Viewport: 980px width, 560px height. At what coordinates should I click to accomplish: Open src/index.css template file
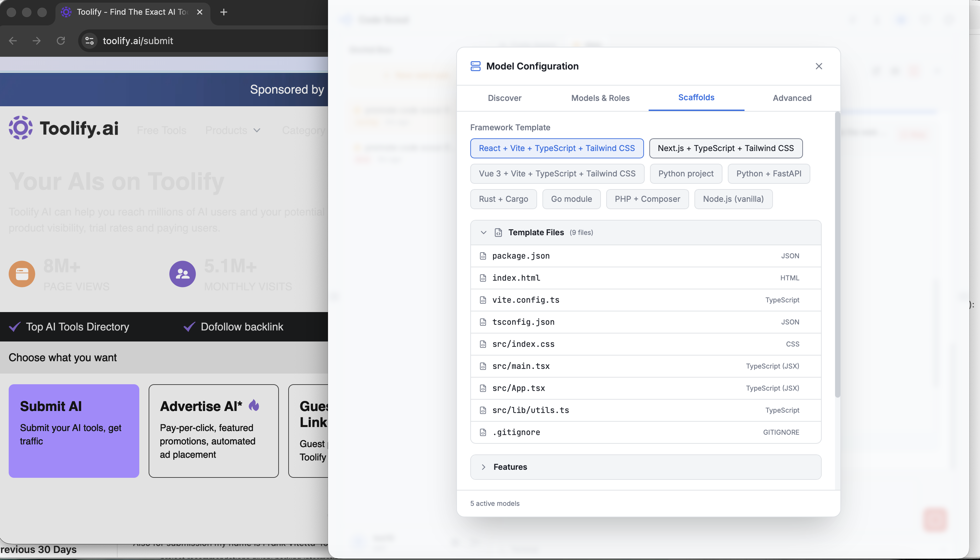[646, 344]
